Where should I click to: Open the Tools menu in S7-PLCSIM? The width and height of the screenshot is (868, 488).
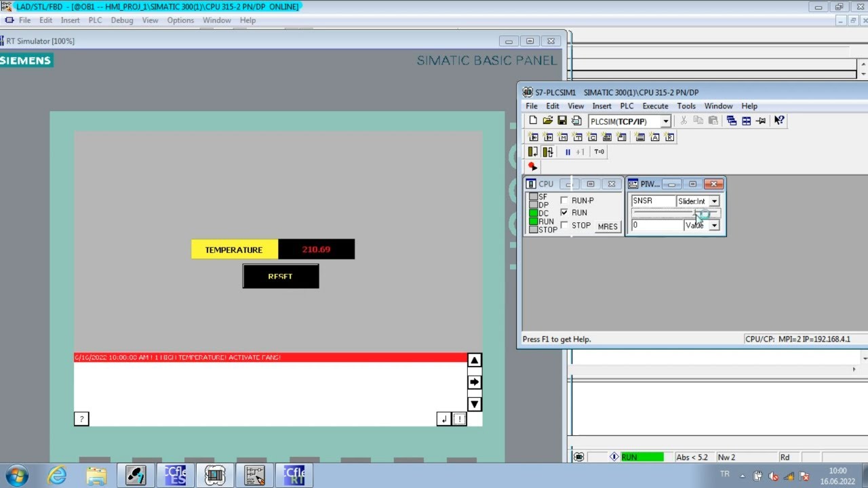click(686, 106)
